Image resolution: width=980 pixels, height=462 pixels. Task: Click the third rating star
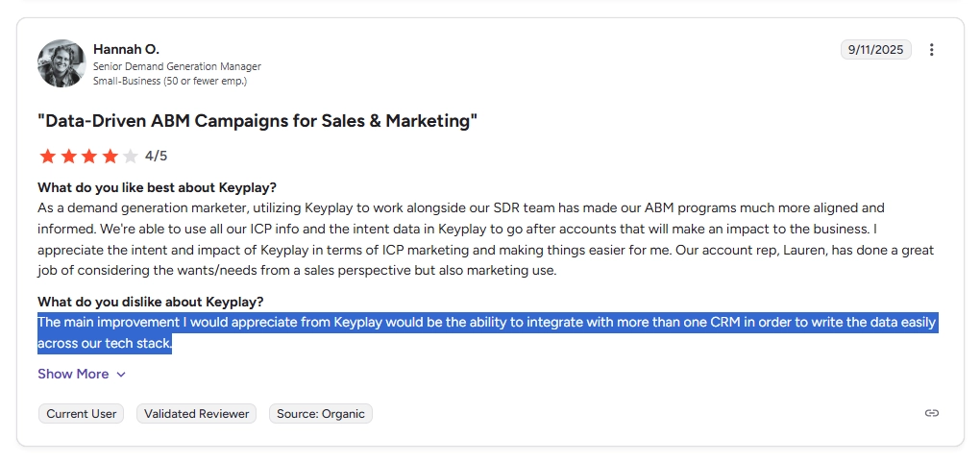88,156
